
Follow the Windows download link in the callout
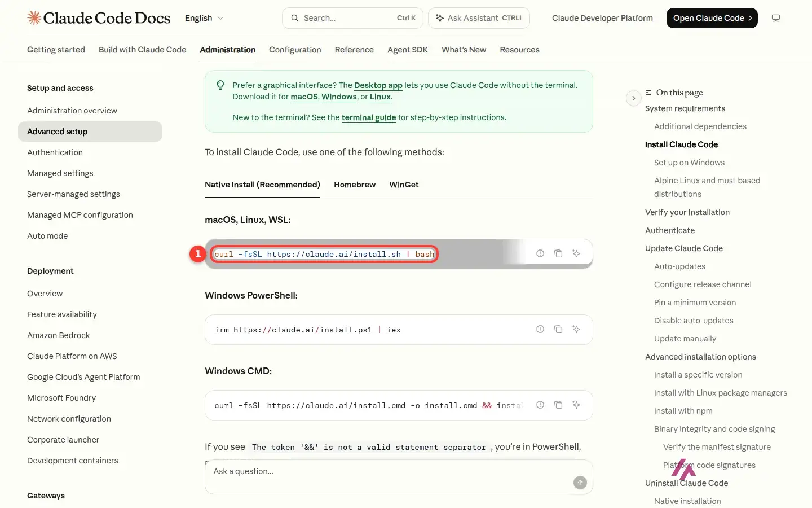(x=339, y=97)
